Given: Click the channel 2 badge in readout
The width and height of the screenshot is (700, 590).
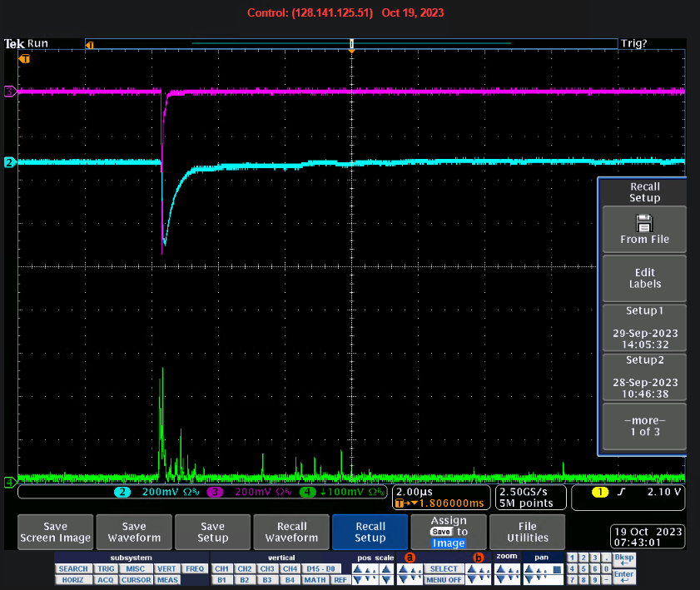Looking at the screenshot, I should [x=122, y=493].
